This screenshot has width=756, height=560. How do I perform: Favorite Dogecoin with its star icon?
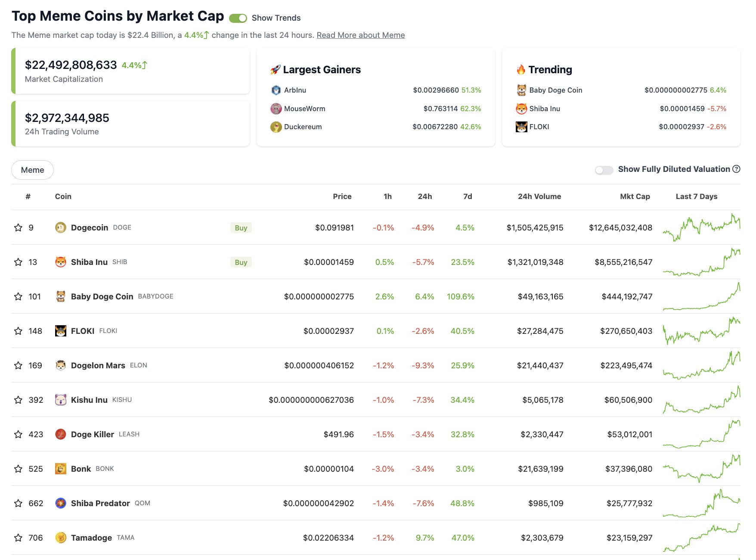[18, 227]
